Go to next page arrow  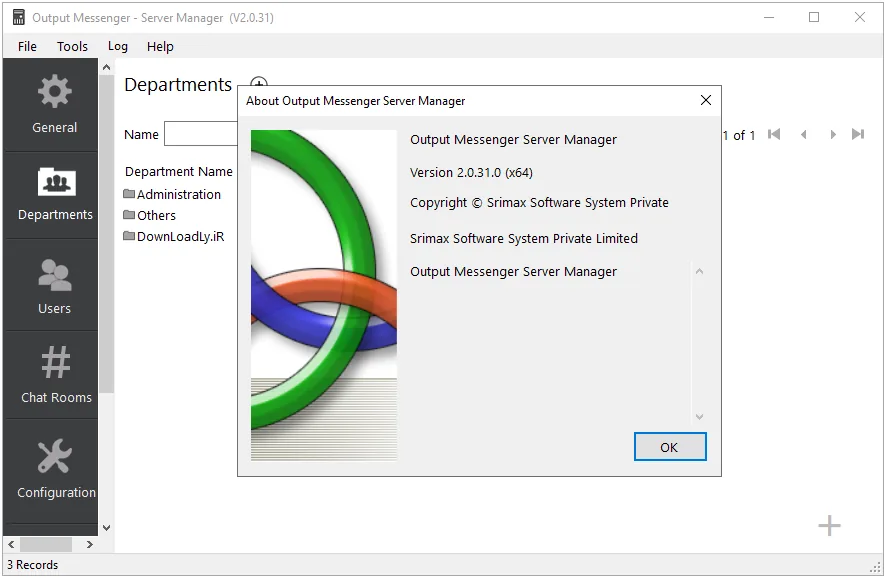[x=833, y=134]
